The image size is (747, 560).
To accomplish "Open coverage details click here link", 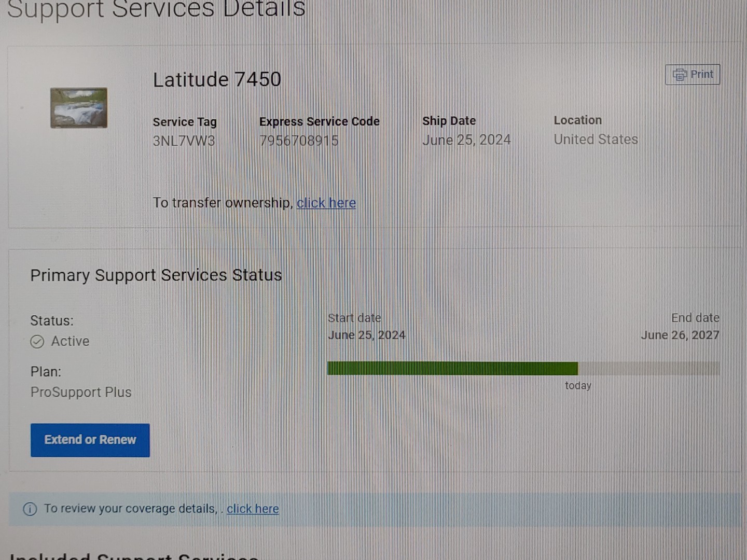I will pyautogui.click(x=253, y=509).
